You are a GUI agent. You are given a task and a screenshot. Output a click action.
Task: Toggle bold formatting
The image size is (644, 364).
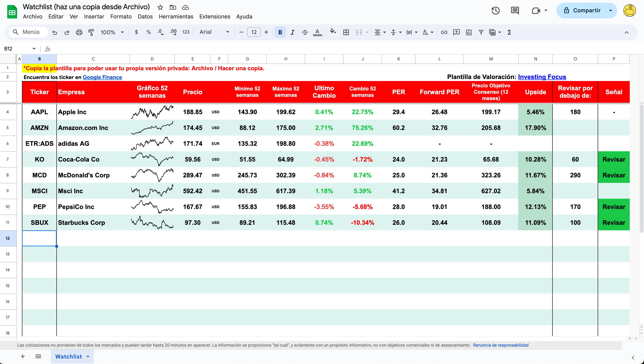280,32
